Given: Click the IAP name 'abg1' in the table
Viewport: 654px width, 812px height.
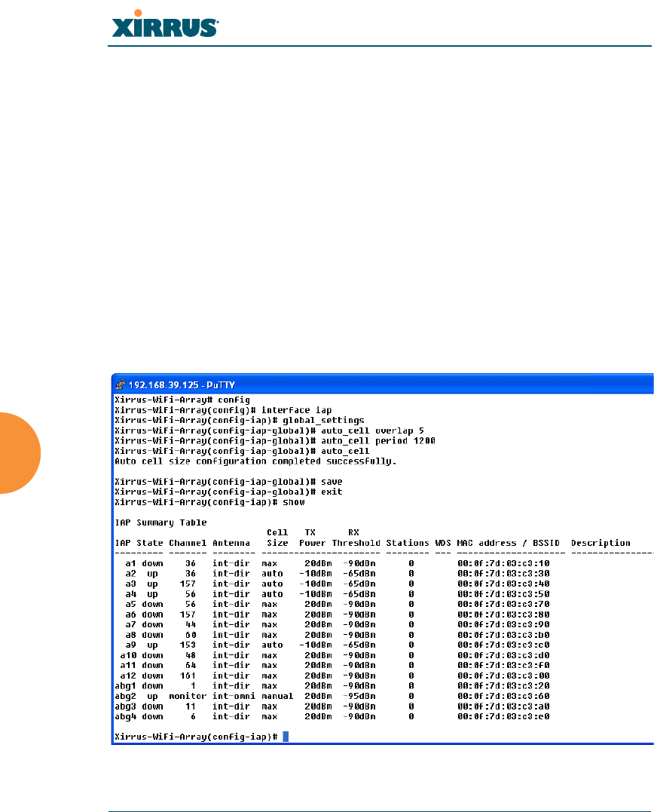Looking at the screenshot, I should click(x=125, y=685).
